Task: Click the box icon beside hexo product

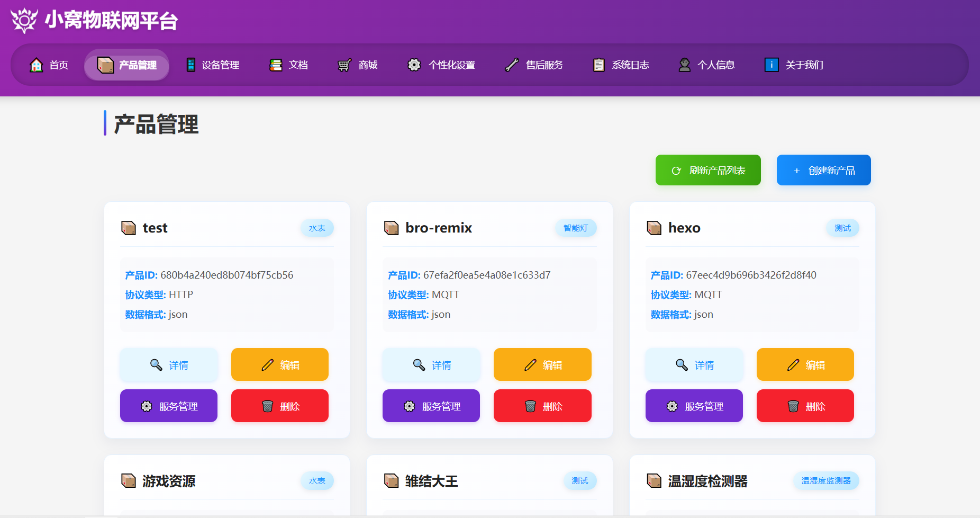Action: 654,228
